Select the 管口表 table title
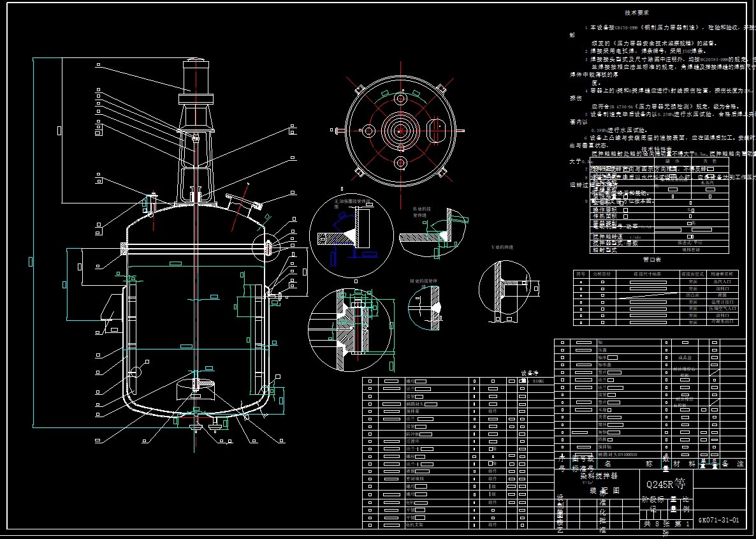 [652, 260]
